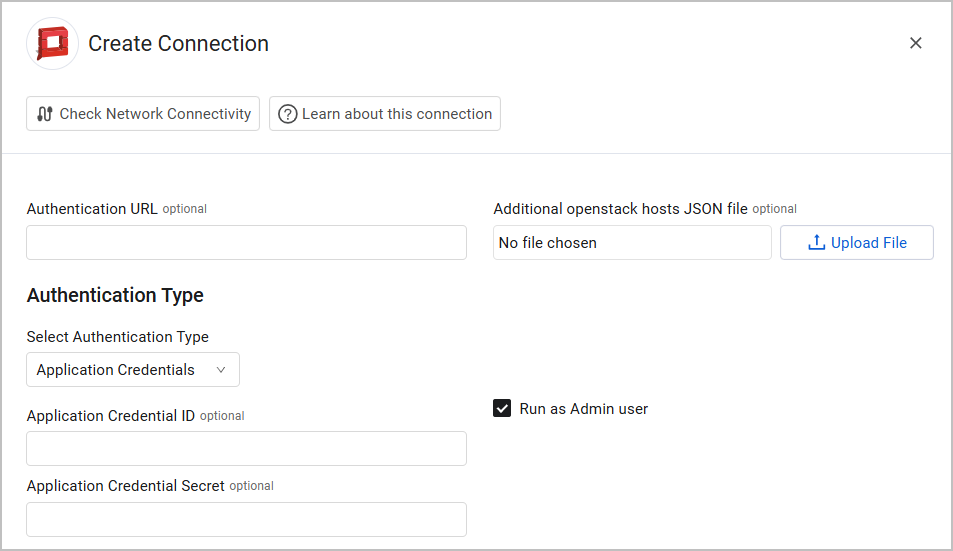
Task: Close the Create Connection dialog
Action: click(915, 43)
